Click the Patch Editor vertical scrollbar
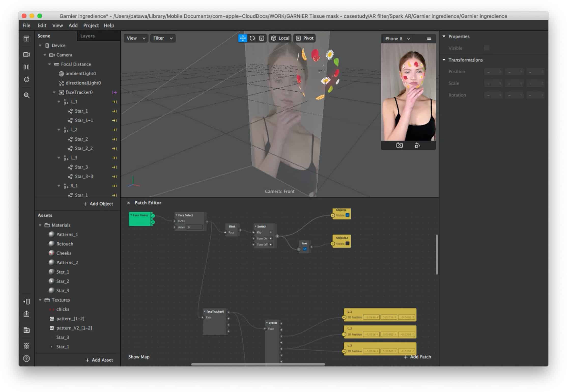 coord(437,255)
